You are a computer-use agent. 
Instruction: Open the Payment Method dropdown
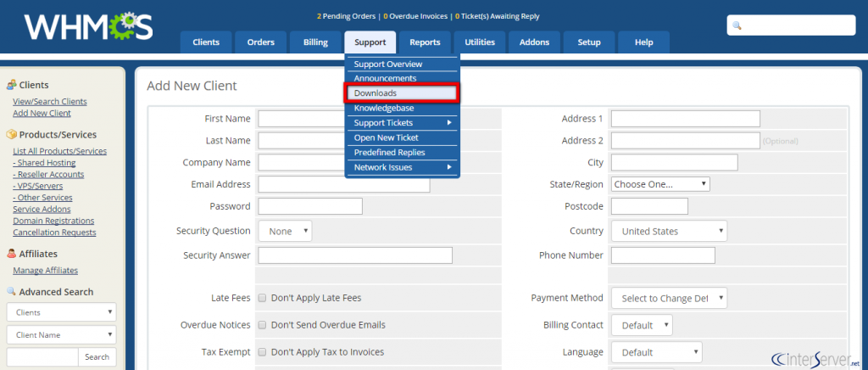tap(670, 298)
